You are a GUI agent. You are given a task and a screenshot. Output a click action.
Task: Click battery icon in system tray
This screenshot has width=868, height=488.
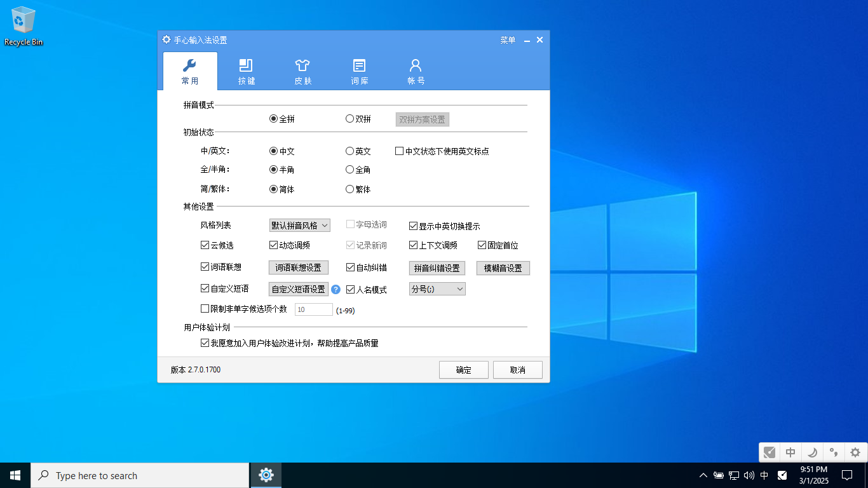tap(719, 475)
